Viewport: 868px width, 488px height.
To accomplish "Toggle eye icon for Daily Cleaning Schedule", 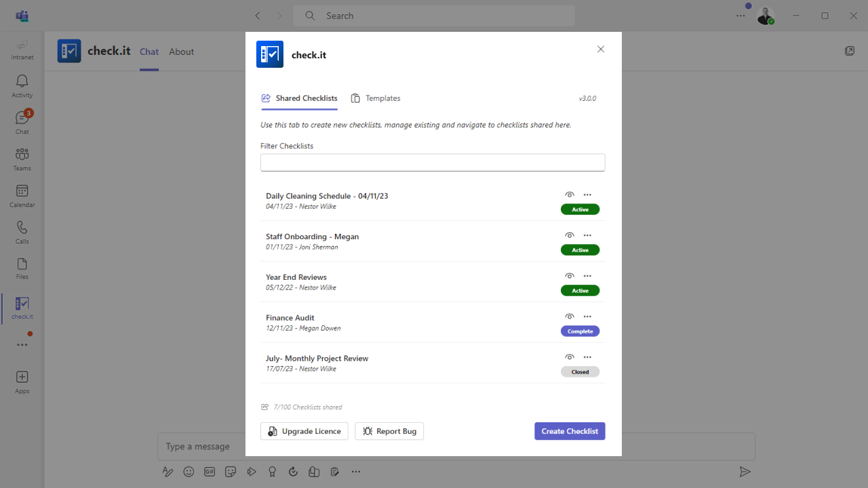I will pyautogui.click(x=570, y=195).
